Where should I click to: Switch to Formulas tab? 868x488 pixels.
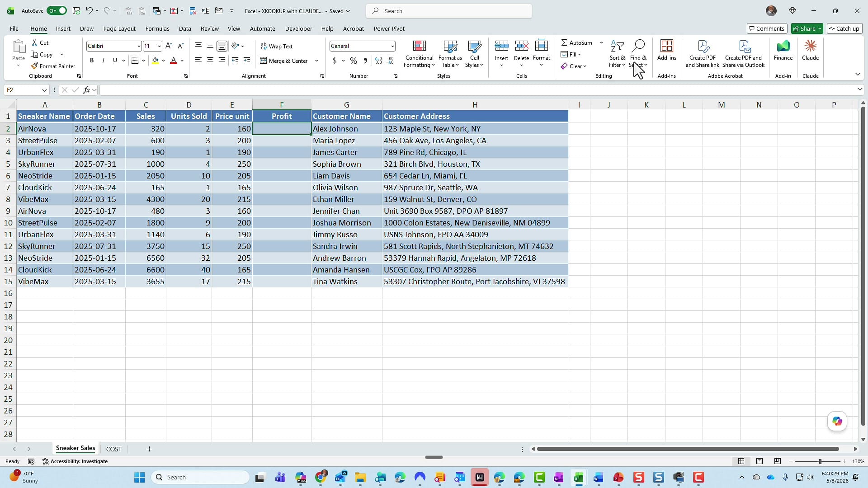tap(157, 28)
